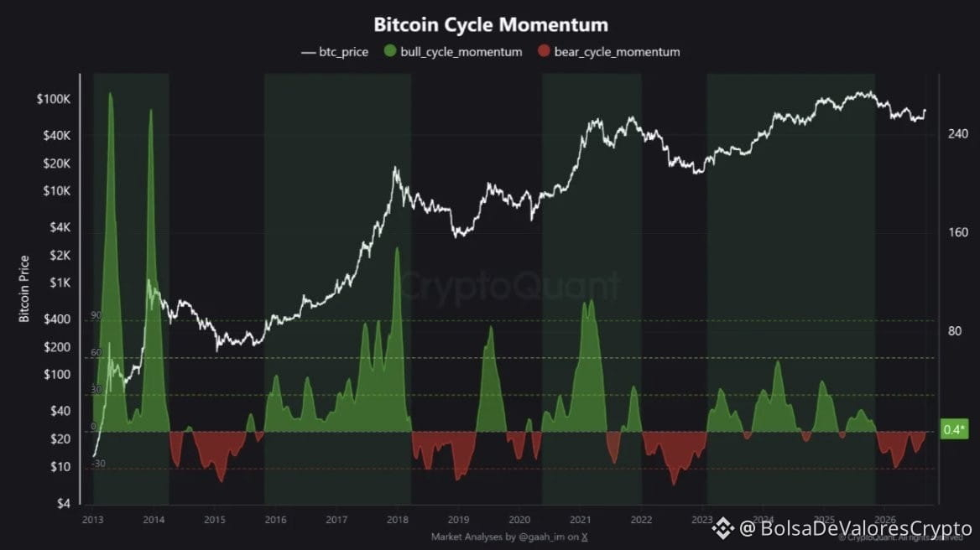
Task: Click the CryptoQuant watermark in chart center
Action: pos(509,286)
